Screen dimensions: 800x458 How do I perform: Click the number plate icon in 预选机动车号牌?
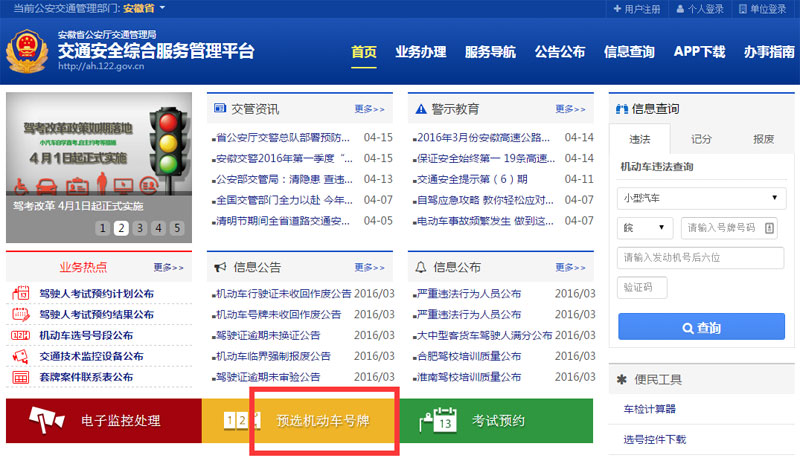pos(242,420)
